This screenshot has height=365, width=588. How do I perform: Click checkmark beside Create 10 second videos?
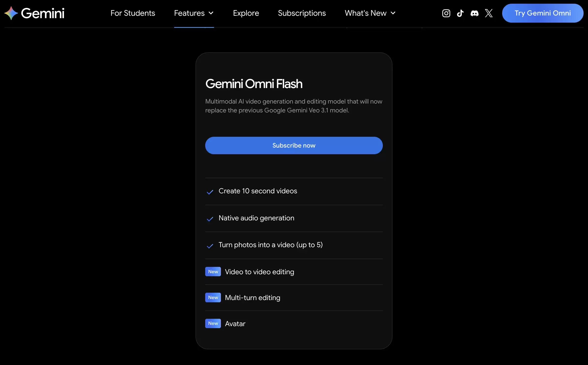click(x=210, y=192)
